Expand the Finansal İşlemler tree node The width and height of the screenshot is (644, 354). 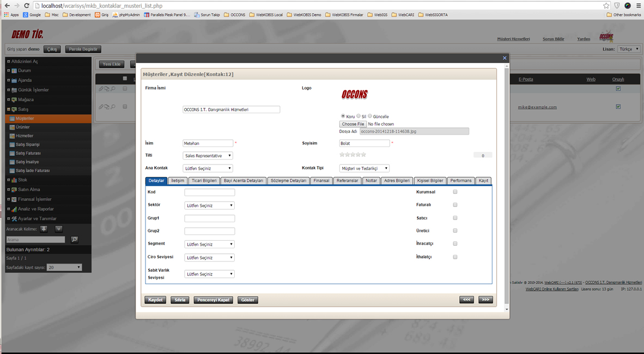[x=8, y=199]
